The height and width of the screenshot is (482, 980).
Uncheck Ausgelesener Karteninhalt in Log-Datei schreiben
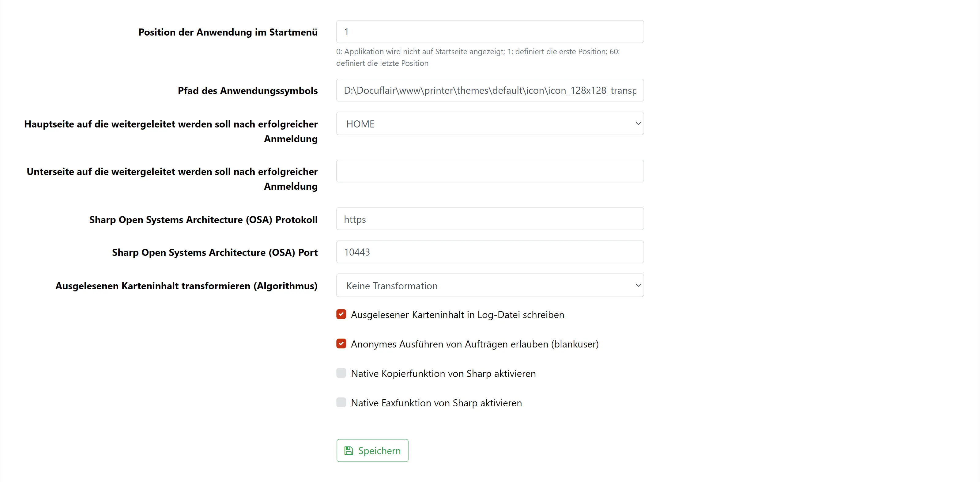coord(341,314)
